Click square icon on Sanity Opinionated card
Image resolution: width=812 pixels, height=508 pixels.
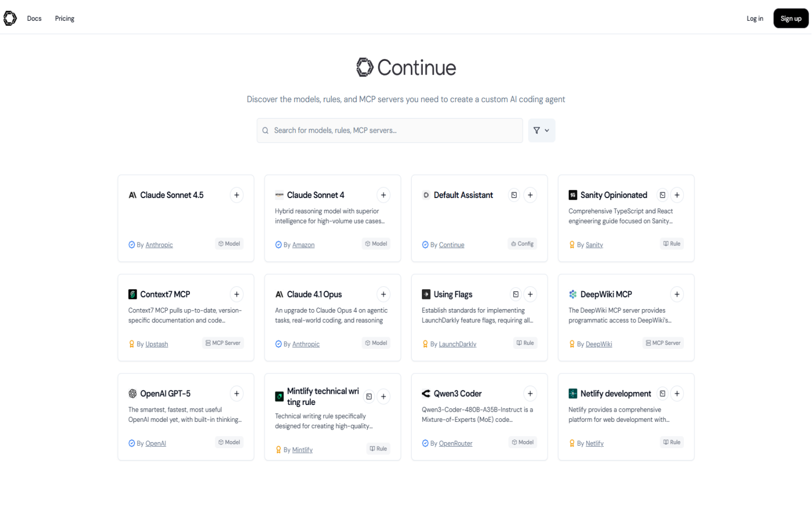(x=663, y=195)
